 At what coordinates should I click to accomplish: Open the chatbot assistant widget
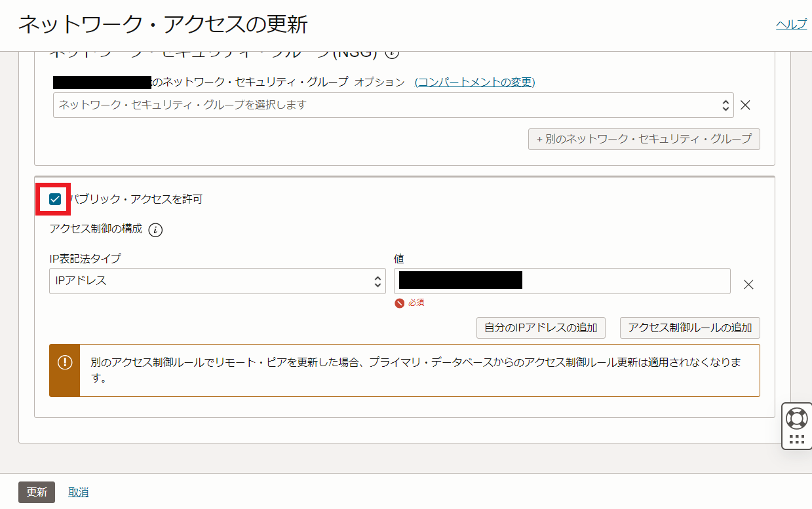click(796, 417)
